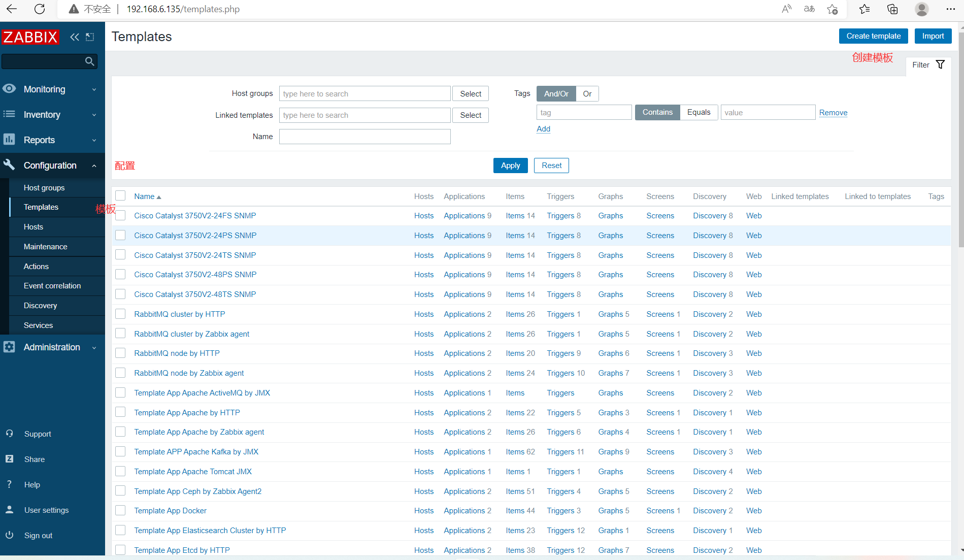The width and height of the screenshot is (964, 560).
Task: Click Select next to Linked templates
Action: click(x=471, y=115)
